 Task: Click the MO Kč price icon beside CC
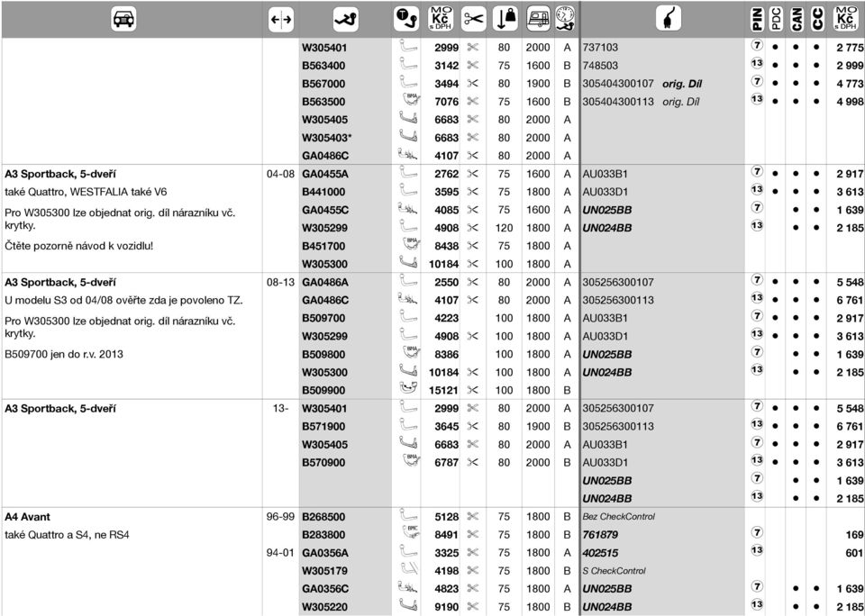pyautogui.click(x=845, y=19)
